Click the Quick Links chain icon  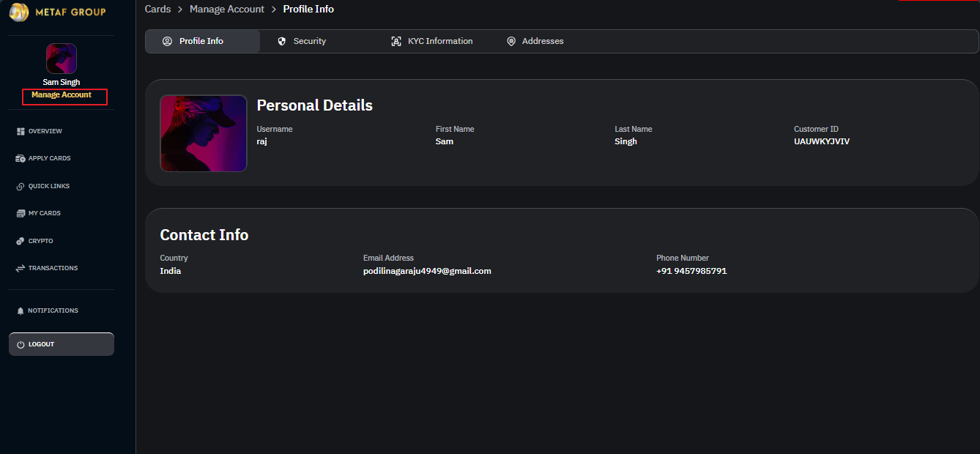pos(21,186)
